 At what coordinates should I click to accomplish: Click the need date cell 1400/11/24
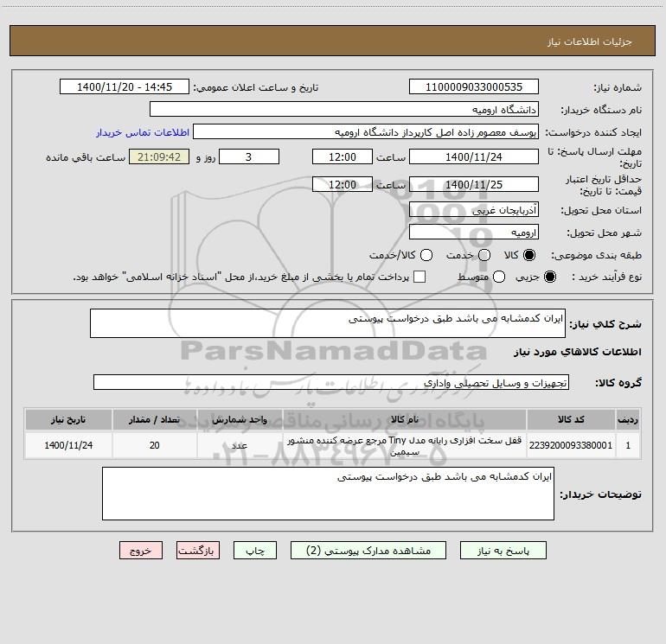tap(68, 445)
